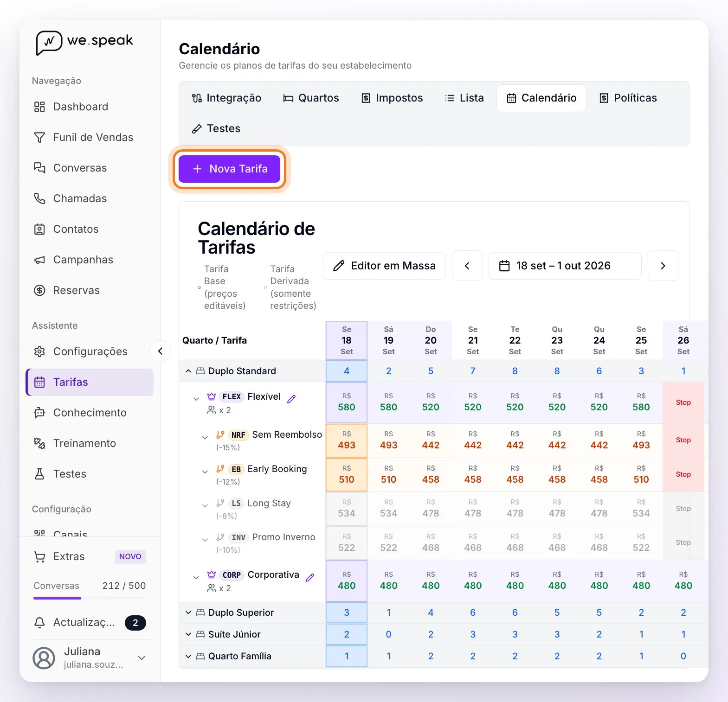Screen dimensions: 728x702
Task: Open Dashboard from the sidebar
Action: (90, 107)
